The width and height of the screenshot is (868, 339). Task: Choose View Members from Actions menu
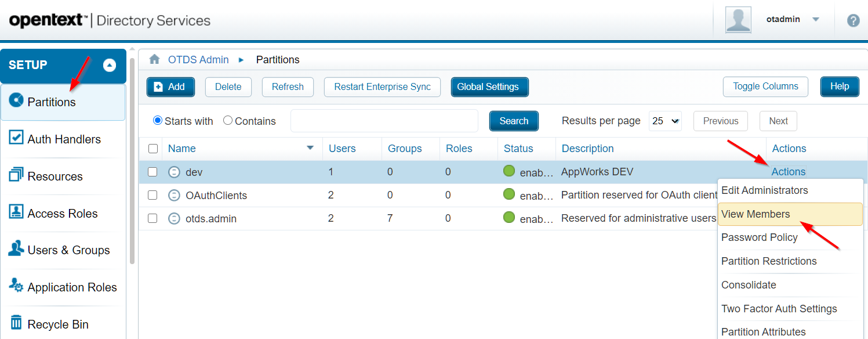[x=755, y=214]
